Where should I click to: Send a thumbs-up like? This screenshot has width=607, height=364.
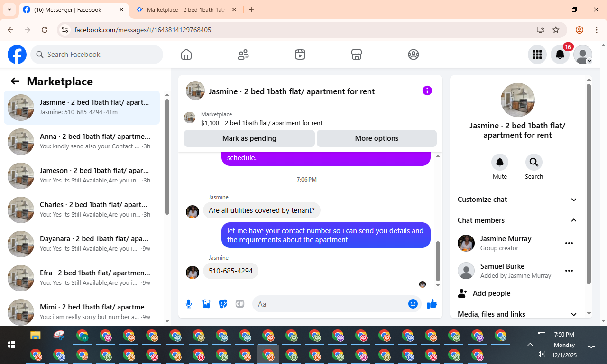(432, 304)
